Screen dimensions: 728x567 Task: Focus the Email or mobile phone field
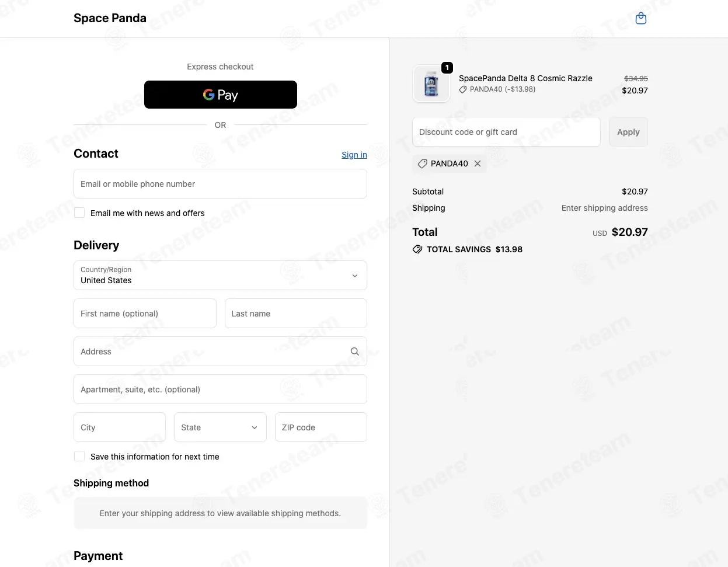tap(220, 184)
